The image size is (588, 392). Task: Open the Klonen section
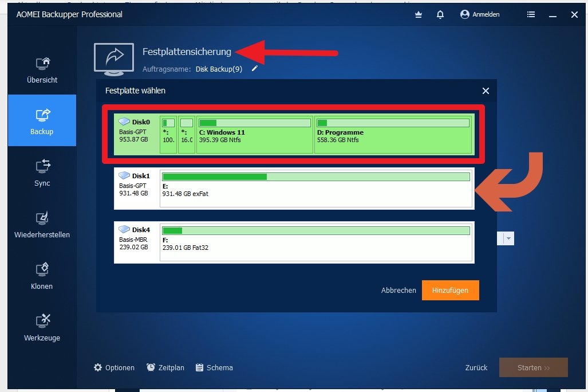[x=42, y=275]
